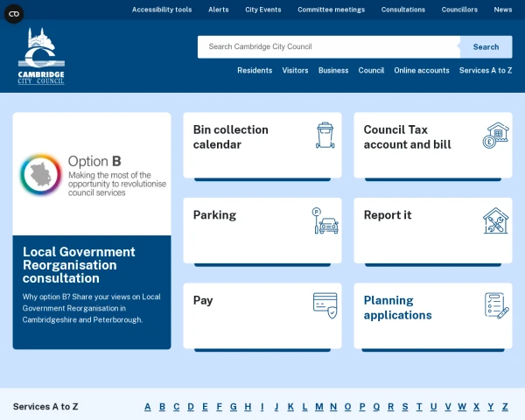Go to Online accounts
This screenshot has height=420, width=525.
point(422,71)
